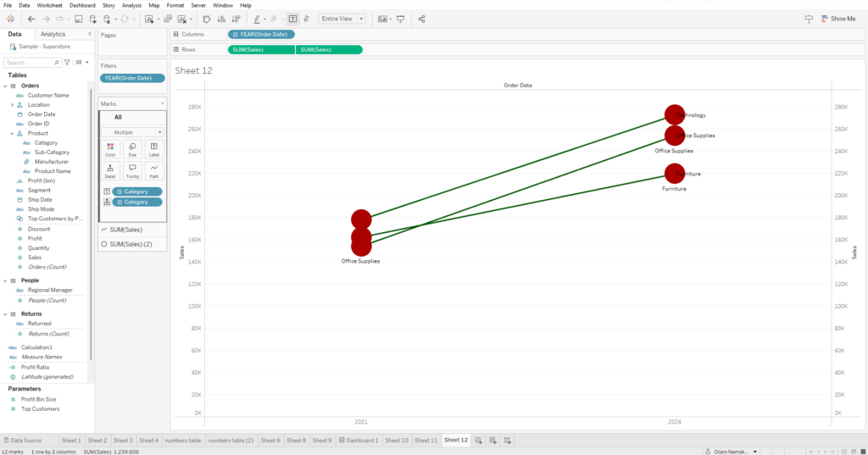Click the Highlight pen icon
The height and width of the screenshot is (455, 868).
click(257, 19)
